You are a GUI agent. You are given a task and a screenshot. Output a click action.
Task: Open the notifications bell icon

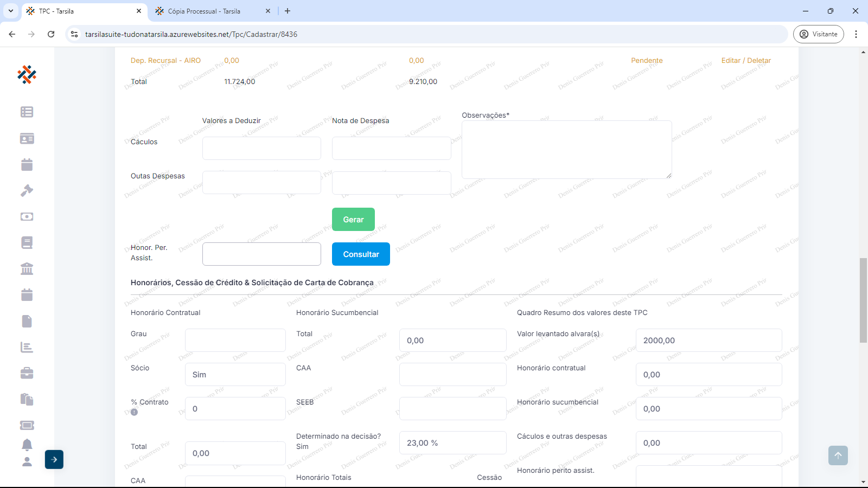(27, 445)
